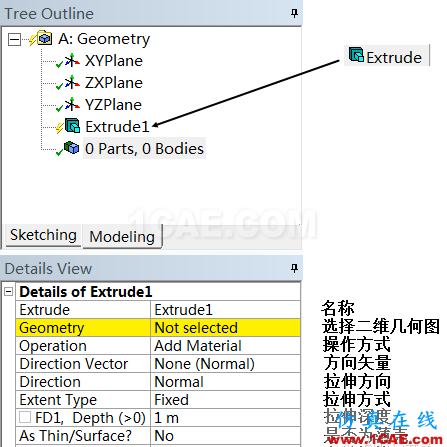Select the 0 Parts, 0 Bodies item

click(144, 148)
